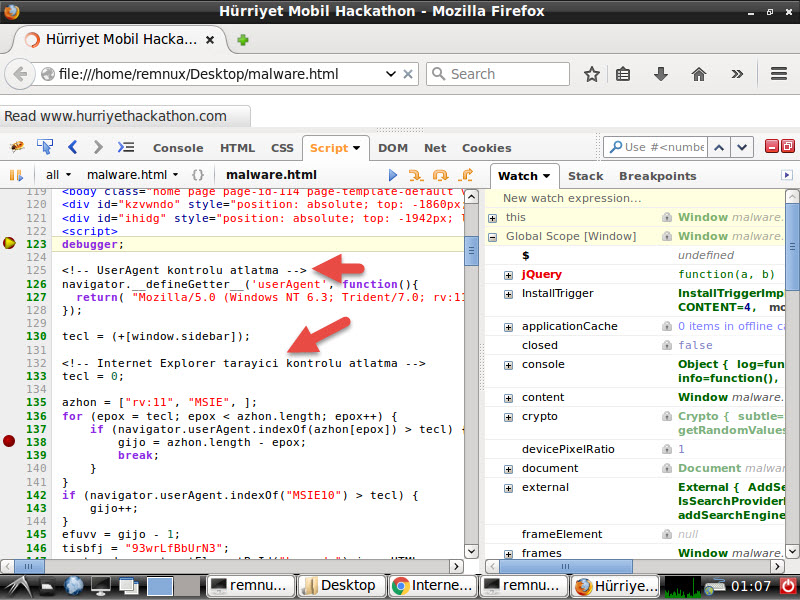Switch to the HTML panel

(x=237, y=148)
